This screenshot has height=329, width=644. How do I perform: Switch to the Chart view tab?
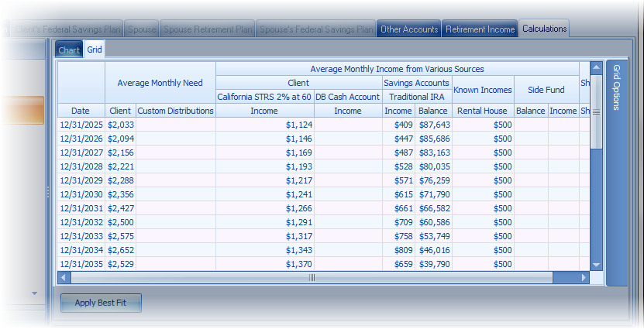pos(69,50)
